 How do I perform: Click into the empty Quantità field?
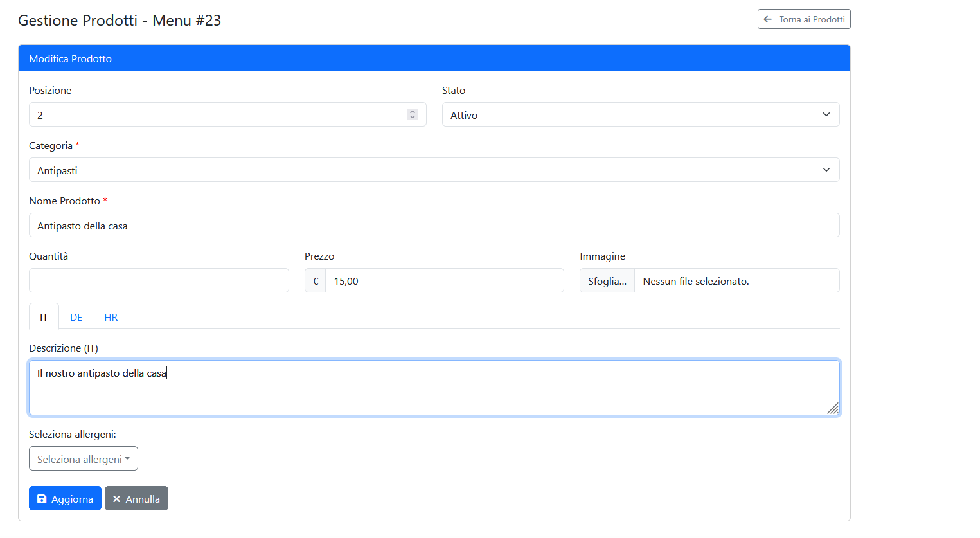click(159, 281)
